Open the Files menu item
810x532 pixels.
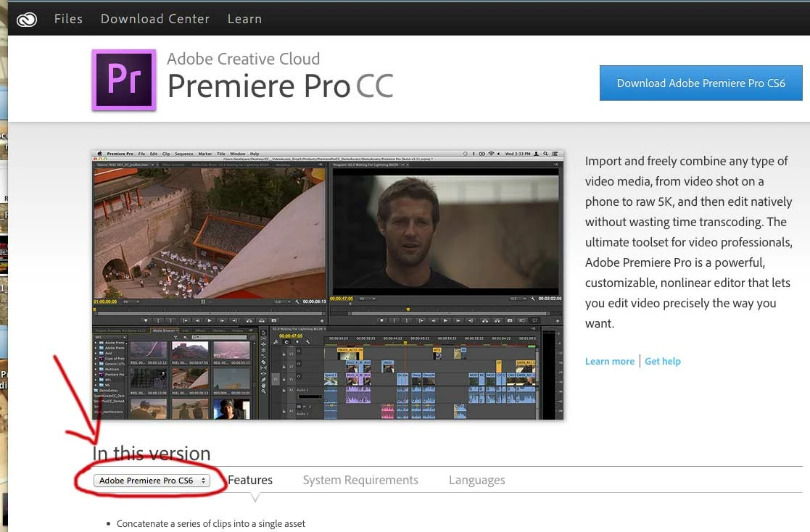point(68,19)
